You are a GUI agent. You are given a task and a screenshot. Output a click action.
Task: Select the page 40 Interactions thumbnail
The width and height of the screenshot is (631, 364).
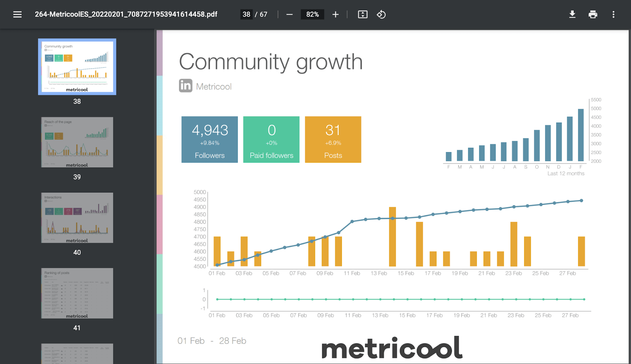click(77, 217)
